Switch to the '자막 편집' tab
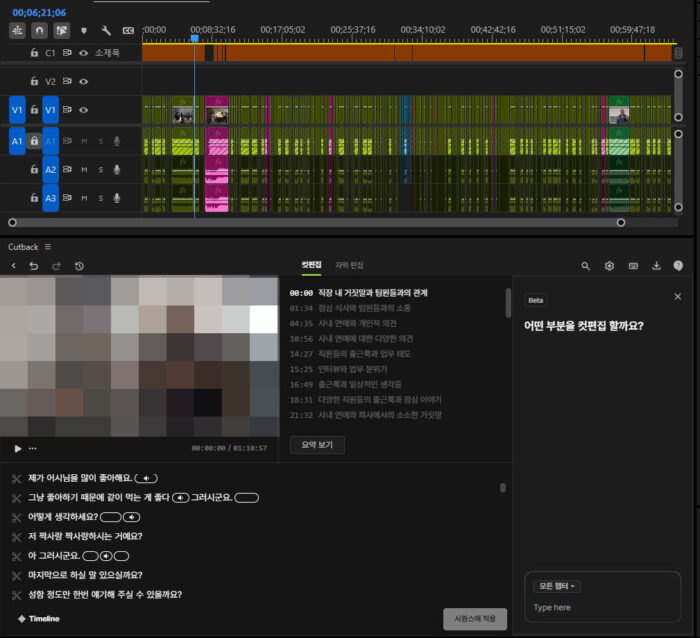 (x=349, y=265)
